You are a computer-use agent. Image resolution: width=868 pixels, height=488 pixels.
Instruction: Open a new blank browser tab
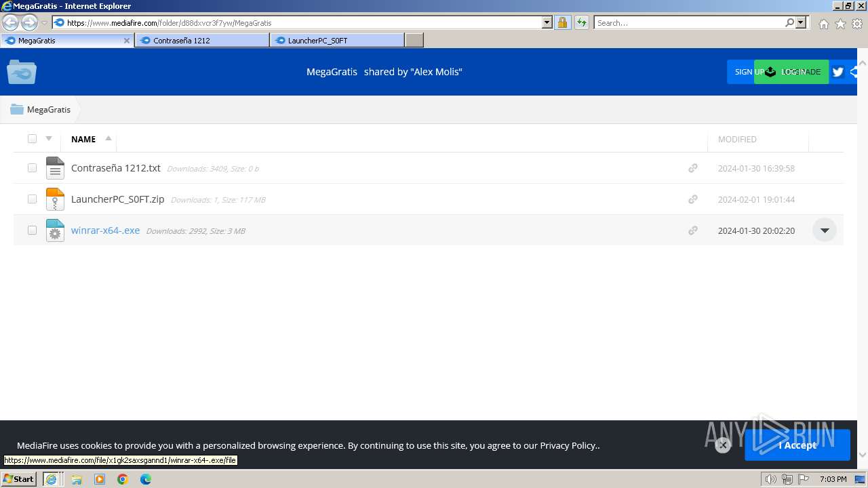414,41
